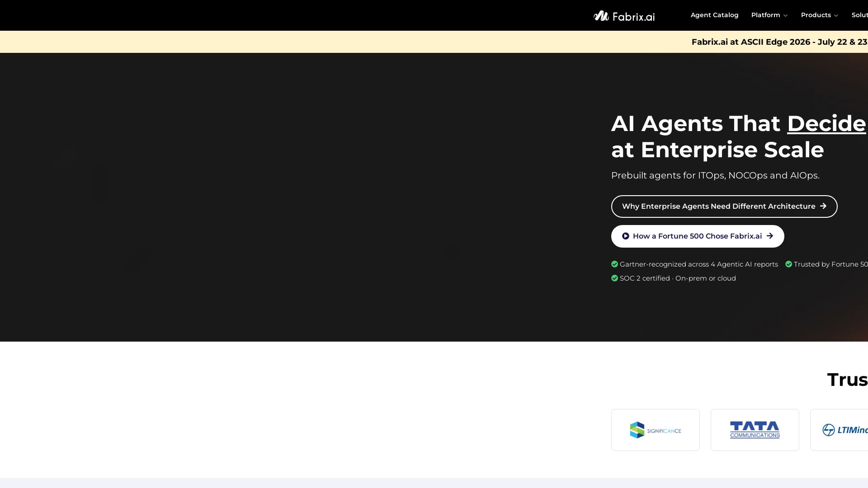
Task: Click Prebuilt agents for ITOps, NOCOps and AIOps text
Action: pyautogui.click(x=715, y=175)
